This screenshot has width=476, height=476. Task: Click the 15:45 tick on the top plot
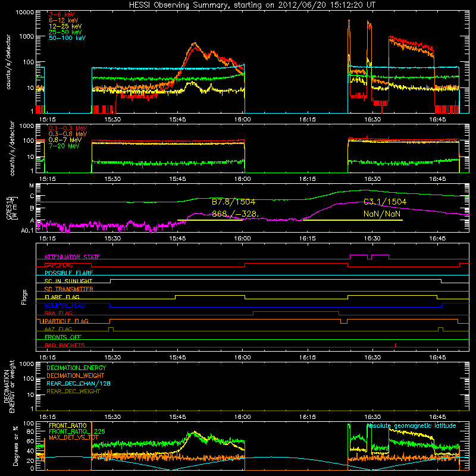click(177, 120)
